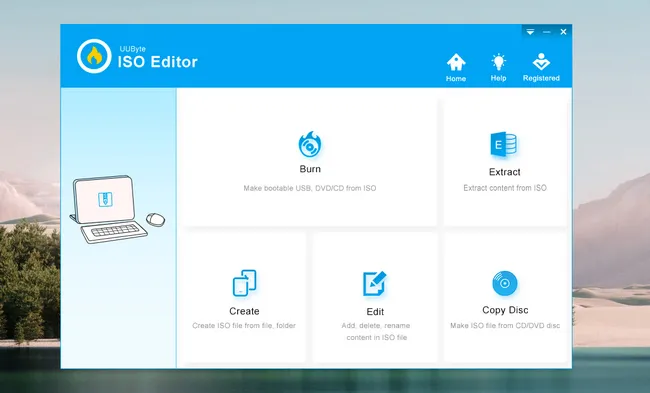Click the Burn label text

pyautogui.click(x=310, y=169)
